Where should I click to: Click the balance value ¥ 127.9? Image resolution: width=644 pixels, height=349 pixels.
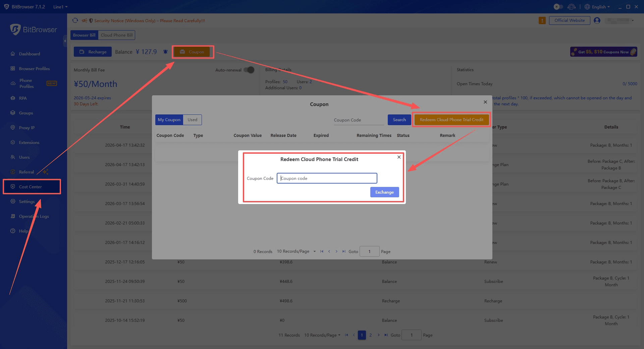pyautogui.click(x=146, y=52)
